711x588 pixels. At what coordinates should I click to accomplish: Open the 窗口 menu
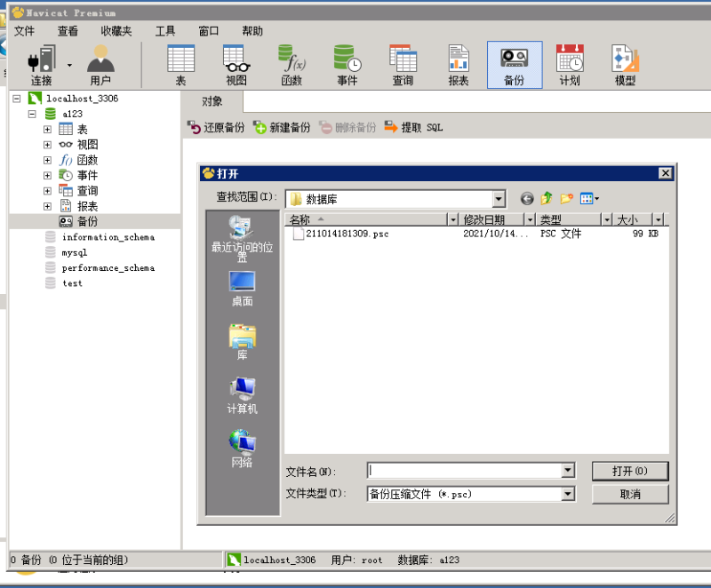tap(209, 31)
